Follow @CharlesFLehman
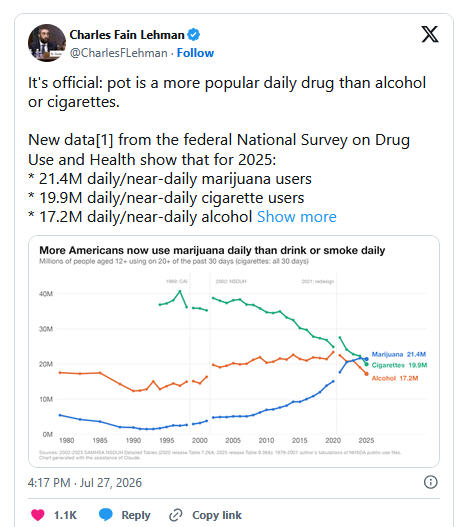464x527 pixels. 195,53
